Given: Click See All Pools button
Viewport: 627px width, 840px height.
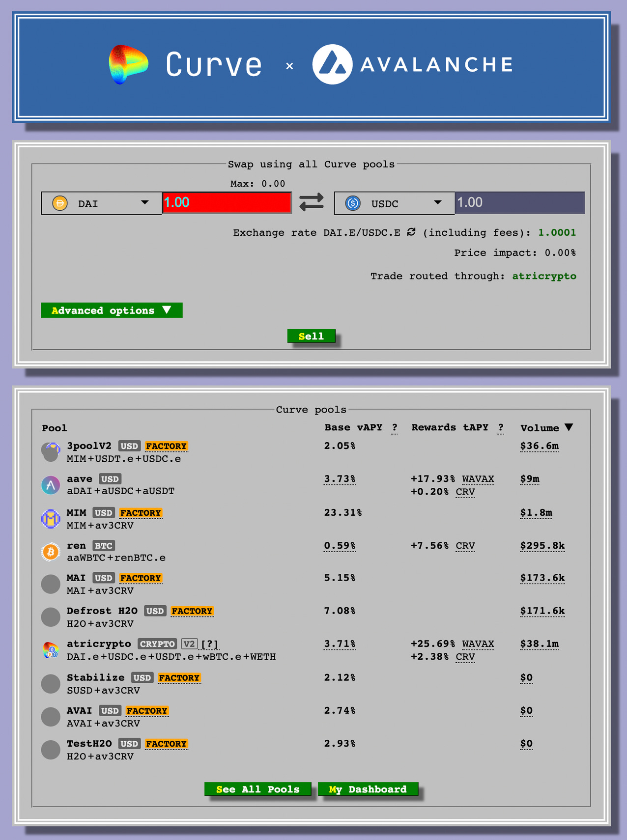Looking at the screenshot, I should (258, 789).
